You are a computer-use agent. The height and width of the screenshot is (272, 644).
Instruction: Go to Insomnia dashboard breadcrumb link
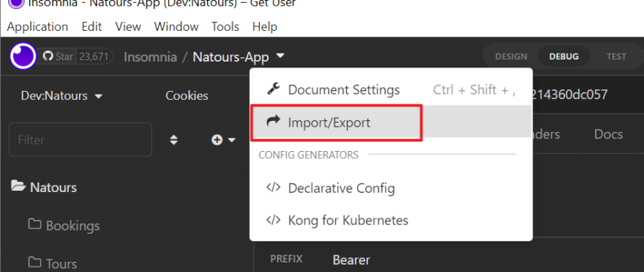click(x=150, y=56)
